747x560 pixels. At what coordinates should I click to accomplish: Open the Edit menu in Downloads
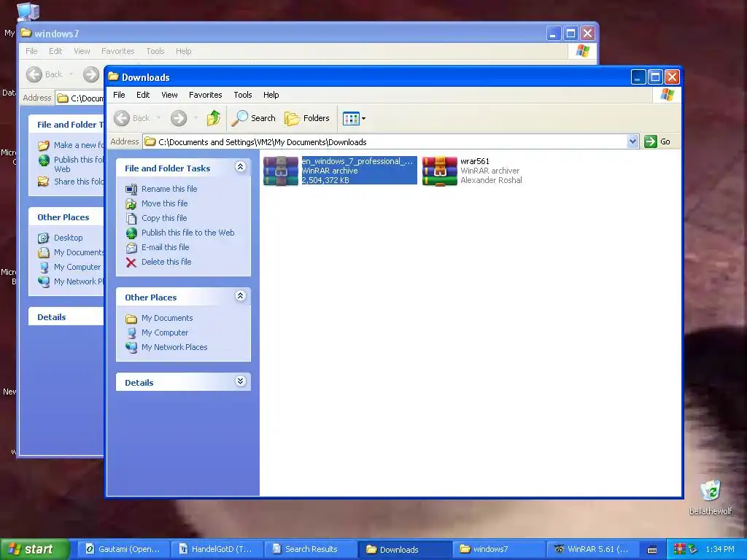[143, 95]
